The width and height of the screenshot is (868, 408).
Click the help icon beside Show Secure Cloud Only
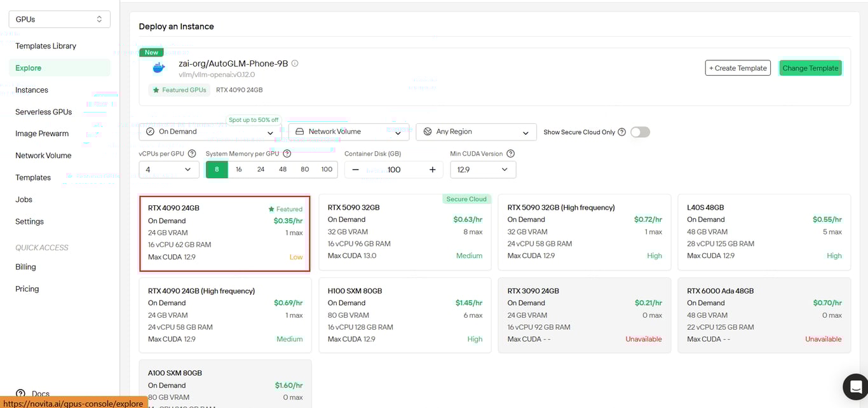(621, 132)
